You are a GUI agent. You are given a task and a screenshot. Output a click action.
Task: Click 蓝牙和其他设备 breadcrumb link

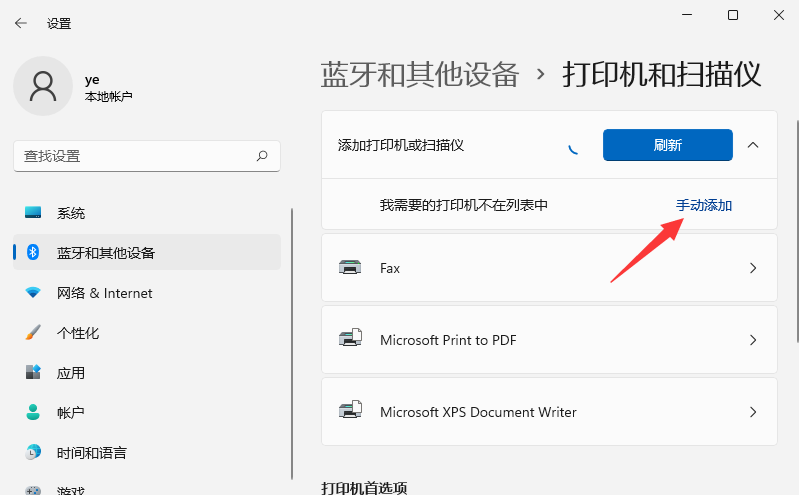(420, 74)
